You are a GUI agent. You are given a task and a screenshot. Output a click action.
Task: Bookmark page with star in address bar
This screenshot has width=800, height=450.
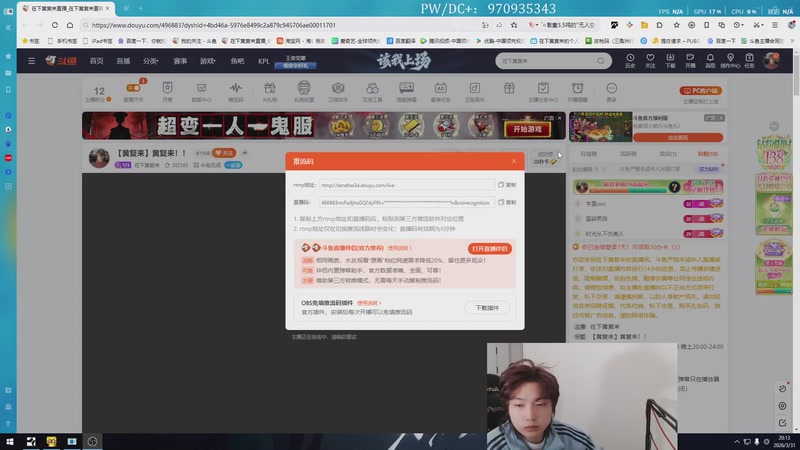(514, 25)
